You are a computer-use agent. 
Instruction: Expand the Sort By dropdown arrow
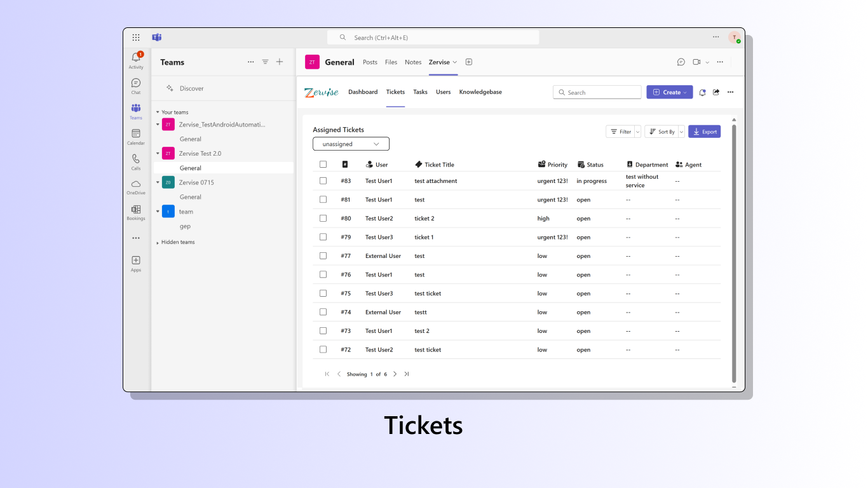point(682,132)
